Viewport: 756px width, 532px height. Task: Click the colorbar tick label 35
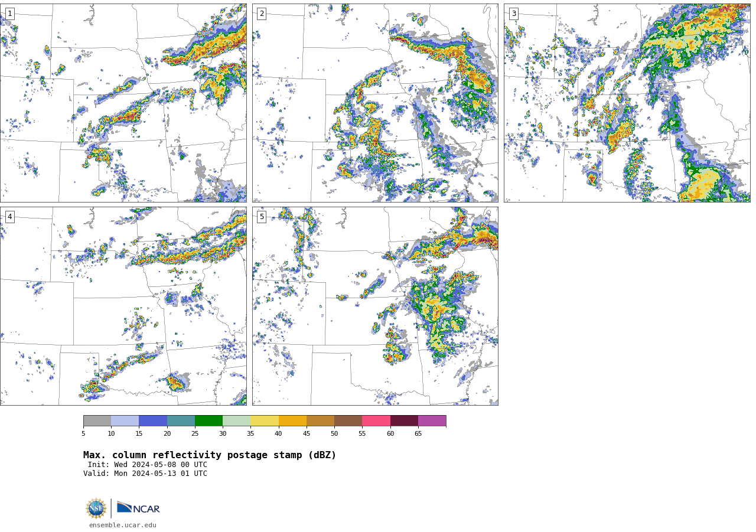pyautogui.click(x=250, y=434)
